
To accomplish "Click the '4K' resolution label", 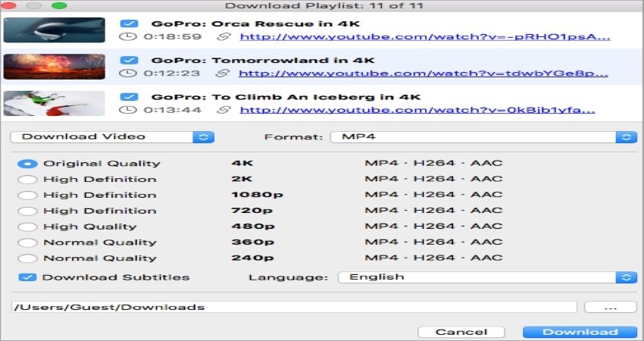I will point(242,163).
